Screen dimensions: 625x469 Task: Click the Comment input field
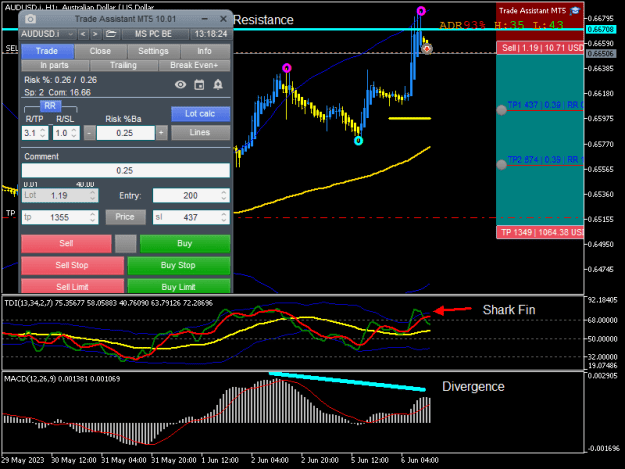point(126,171)
